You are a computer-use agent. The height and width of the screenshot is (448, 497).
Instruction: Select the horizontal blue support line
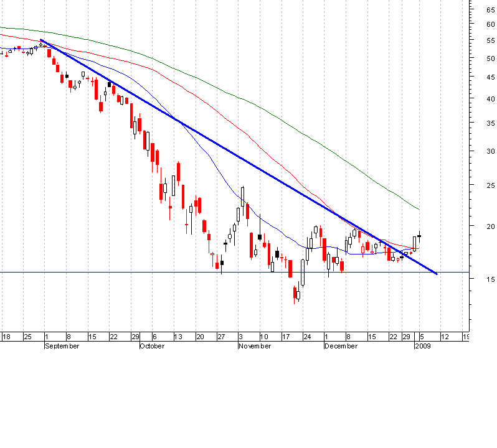coord(235,273)
